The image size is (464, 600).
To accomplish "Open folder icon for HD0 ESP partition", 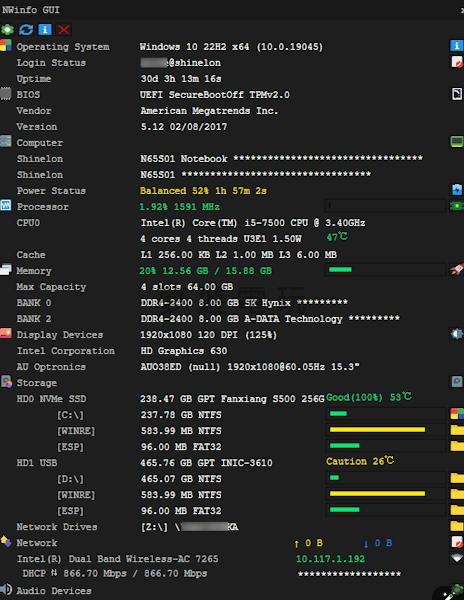I will click(x=457, y=446).
